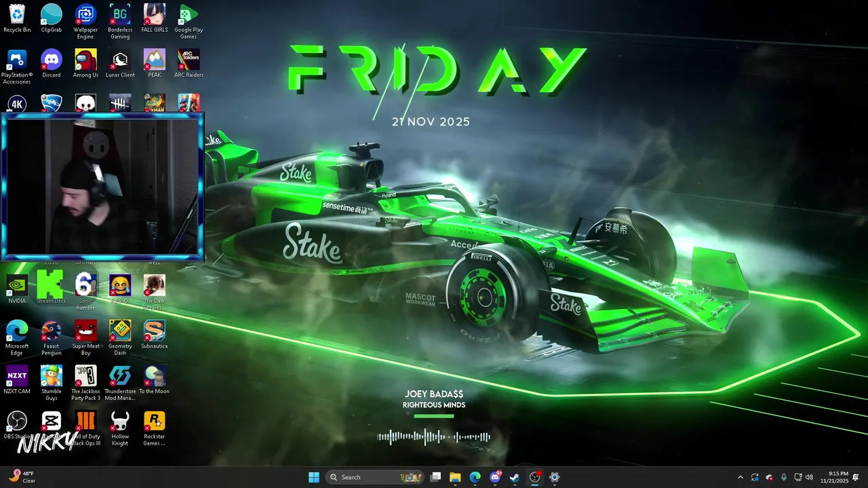Open File Explorer from the taskbar
The height and width of the screenshot is (488, 868).
click(x=455, y=477)
